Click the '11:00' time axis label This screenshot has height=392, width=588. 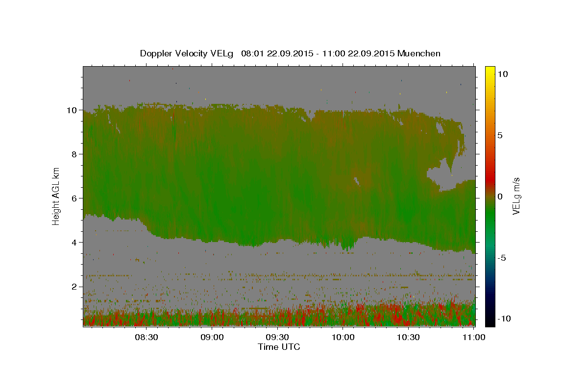(x=474, y=337)
